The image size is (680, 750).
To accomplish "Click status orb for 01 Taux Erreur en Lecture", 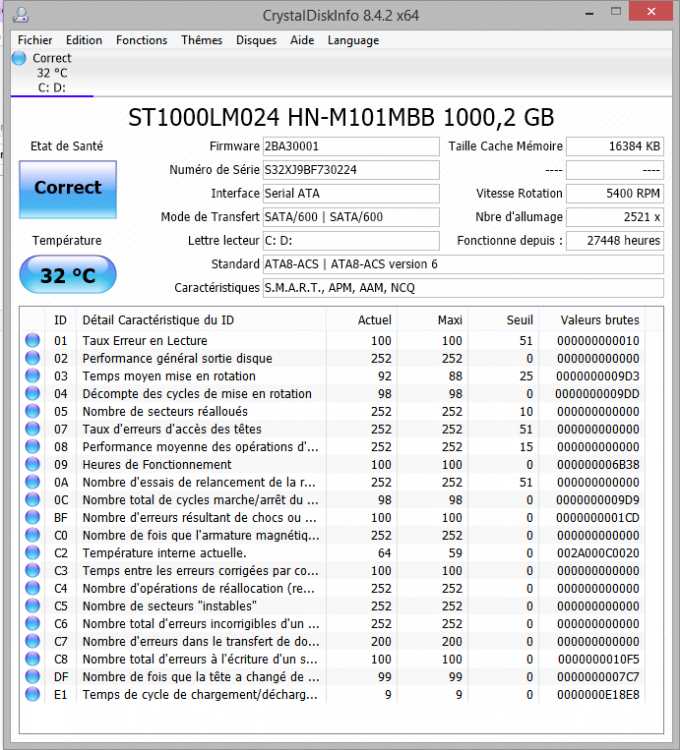I will pos(32,341).
